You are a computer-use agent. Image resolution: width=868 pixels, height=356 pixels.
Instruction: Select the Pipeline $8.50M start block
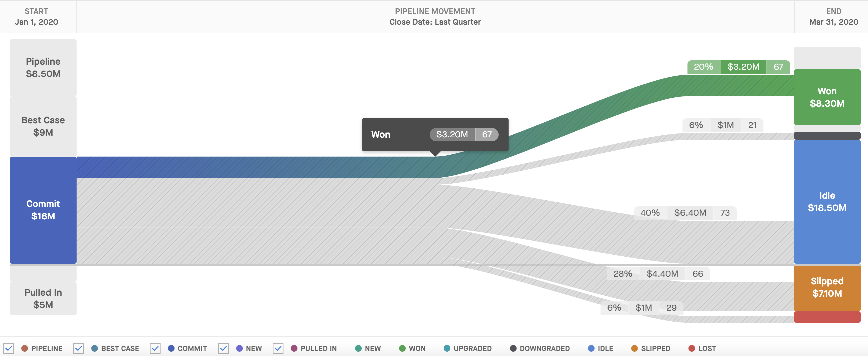click(43, 67)
